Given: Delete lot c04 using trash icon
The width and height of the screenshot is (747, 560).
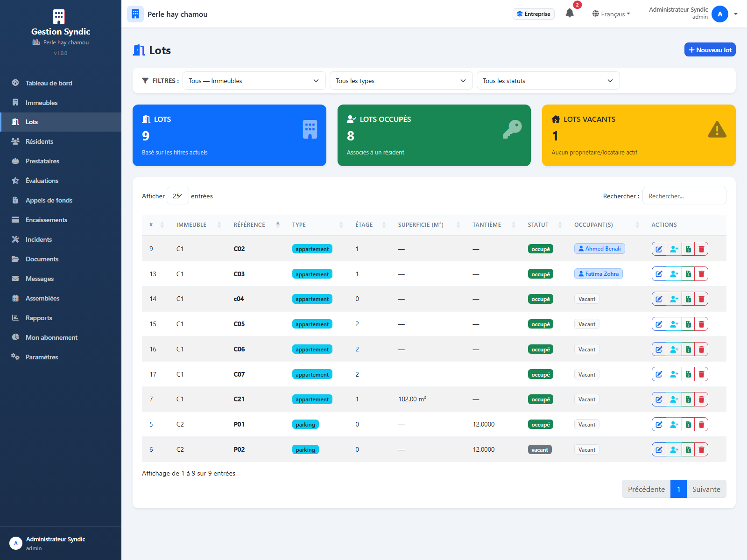Looking at the screenshot, I should 701,299.
